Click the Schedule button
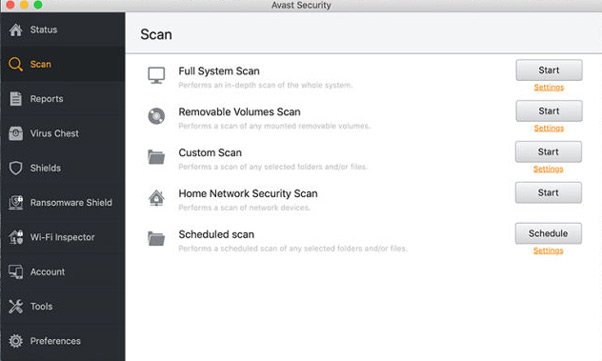Image resolution: width=602 pixels, height=361 pixels. (548, 233)
